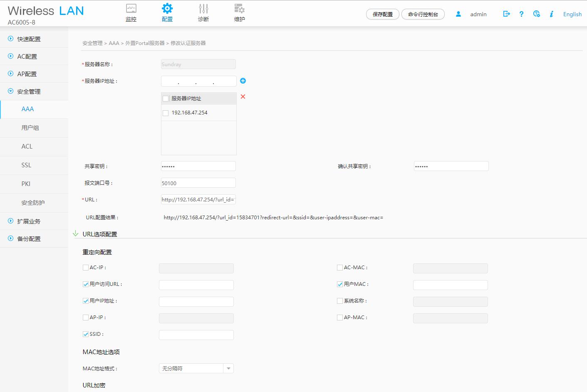Uncheck 用户IP地址 checkbox
The height and width of the screenshot is (392, 587).
[x=86, y=301]
